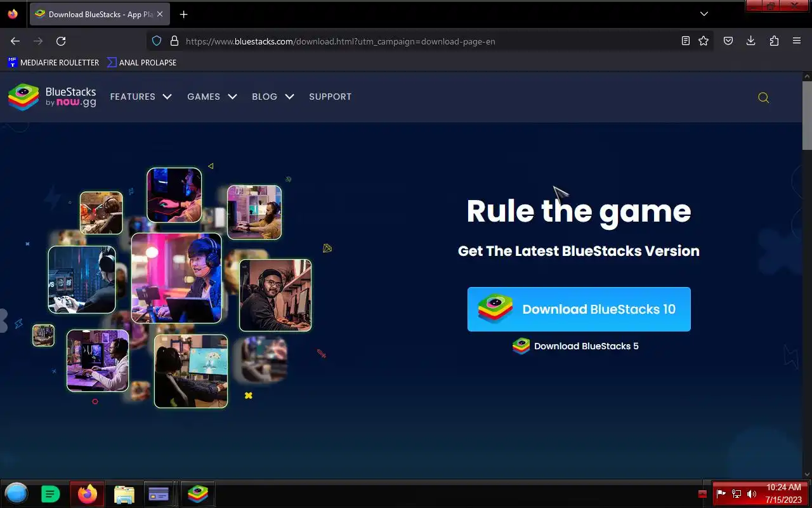Open the extensions puzzle icon

click(x=774, y=41)
